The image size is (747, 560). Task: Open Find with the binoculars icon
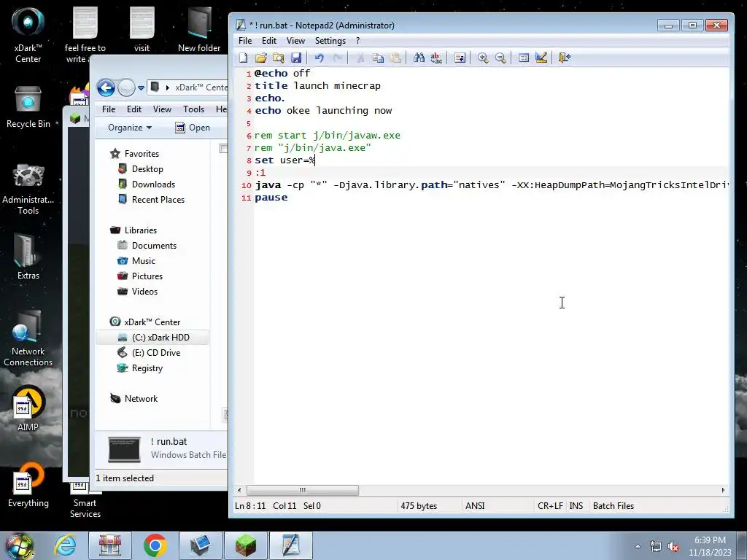click(419, 58)
